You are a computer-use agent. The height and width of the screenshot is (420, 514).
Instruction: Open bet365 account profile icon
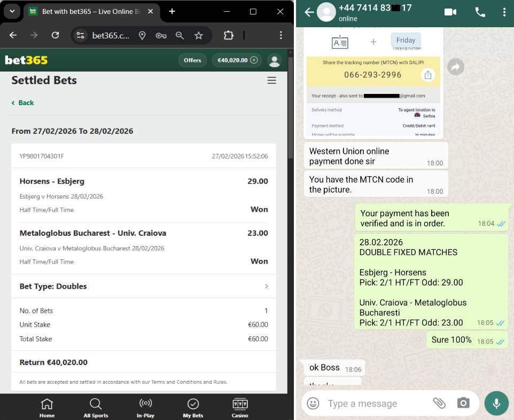pos(275,60)
